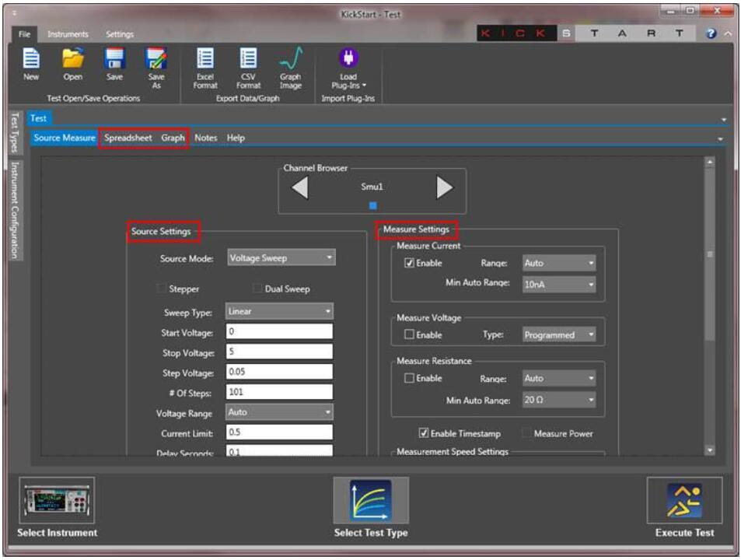The width and height of the screenshot is (741, 560).
Task: Click the Select Test Type icon
Action: (x=370, y=500)
